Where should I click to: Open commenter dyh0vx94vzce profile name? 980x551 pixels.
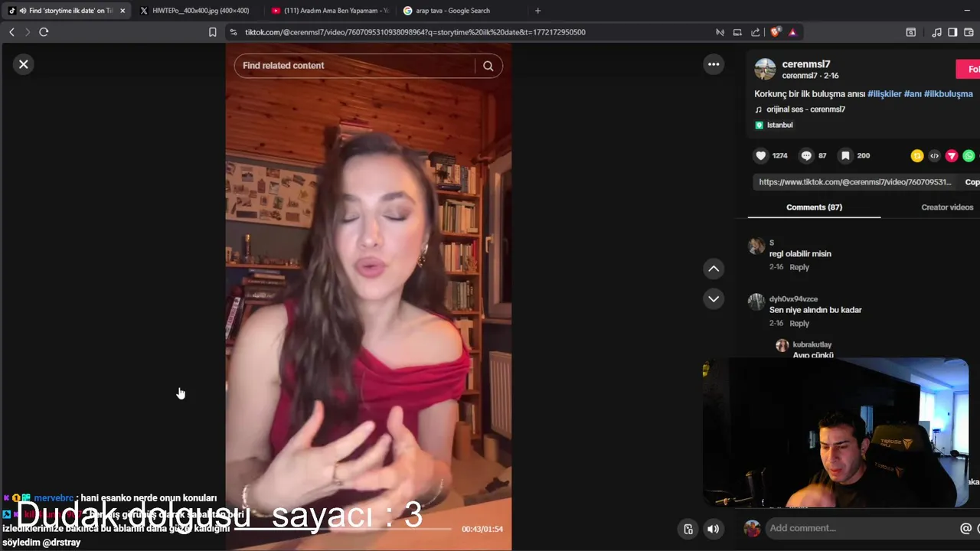coord(793,298)
